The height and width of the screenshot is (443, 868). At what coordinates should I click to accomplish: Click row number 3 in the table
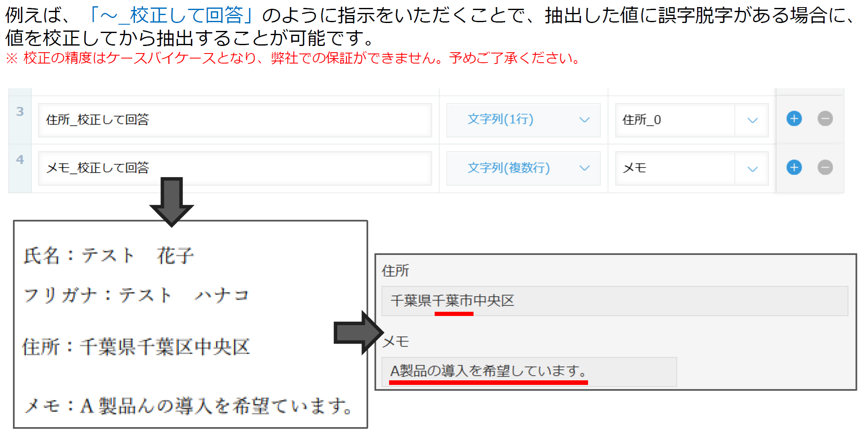[20, 112]
